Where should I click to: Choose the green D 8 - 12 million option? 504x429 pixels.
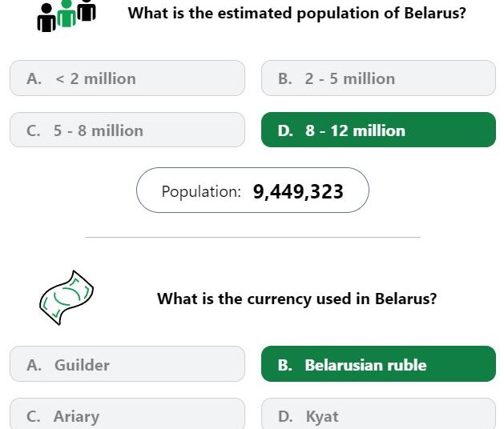pos(379,130)
